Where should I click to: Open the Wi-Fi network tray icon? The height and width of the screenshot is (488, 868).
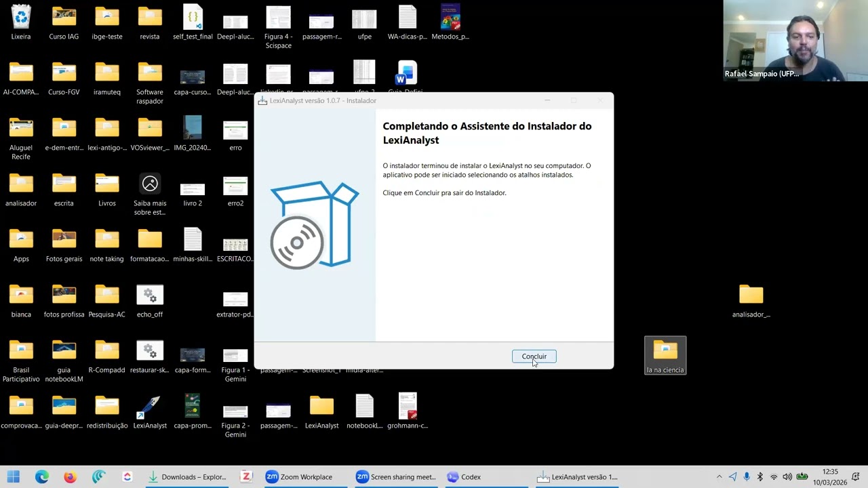[x=774, y=477]
